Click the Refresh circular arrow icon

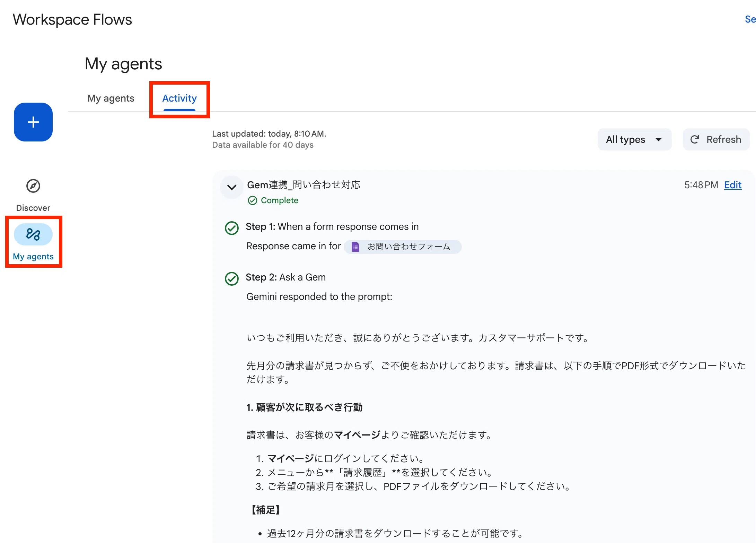tap(695, 139)
